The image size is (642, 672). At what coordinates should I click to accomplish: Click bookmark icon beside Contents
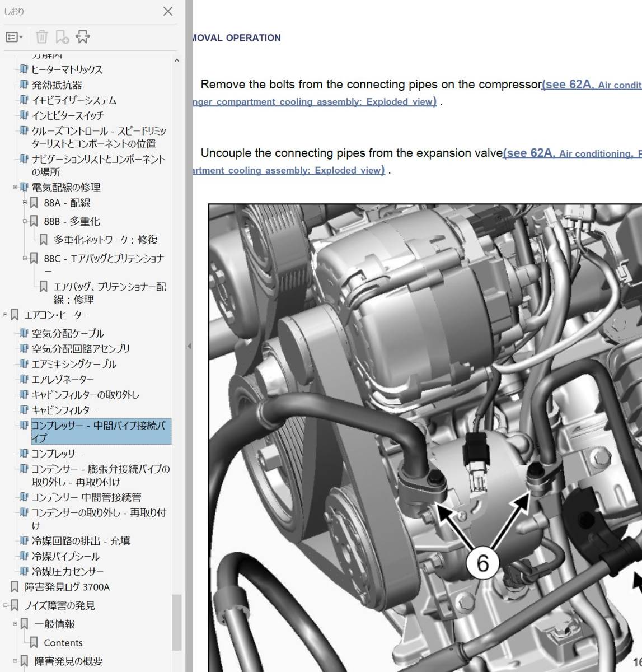click(34, 642)
